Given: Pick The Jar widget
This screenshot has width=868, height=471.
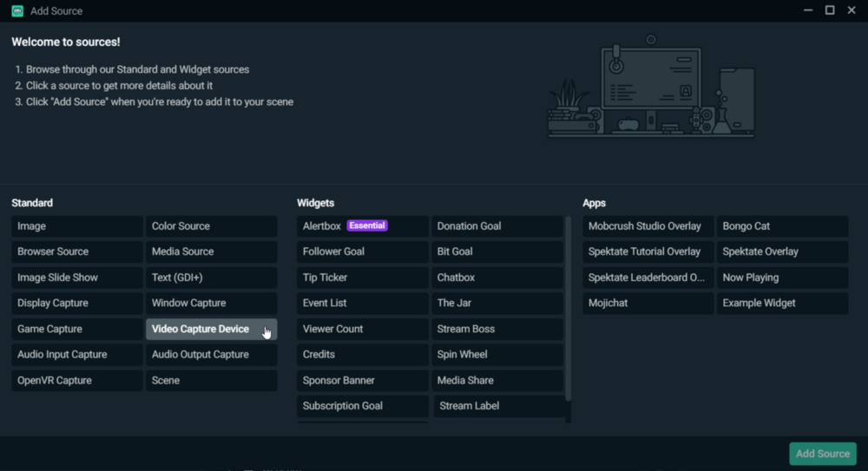Looking at the screenshot, I should point(497,303).
